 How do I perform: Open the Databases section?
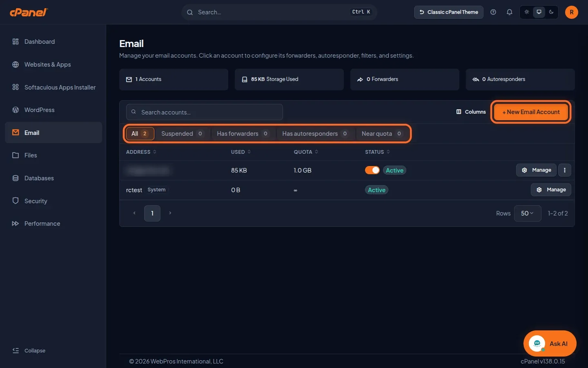pos(53,178)
